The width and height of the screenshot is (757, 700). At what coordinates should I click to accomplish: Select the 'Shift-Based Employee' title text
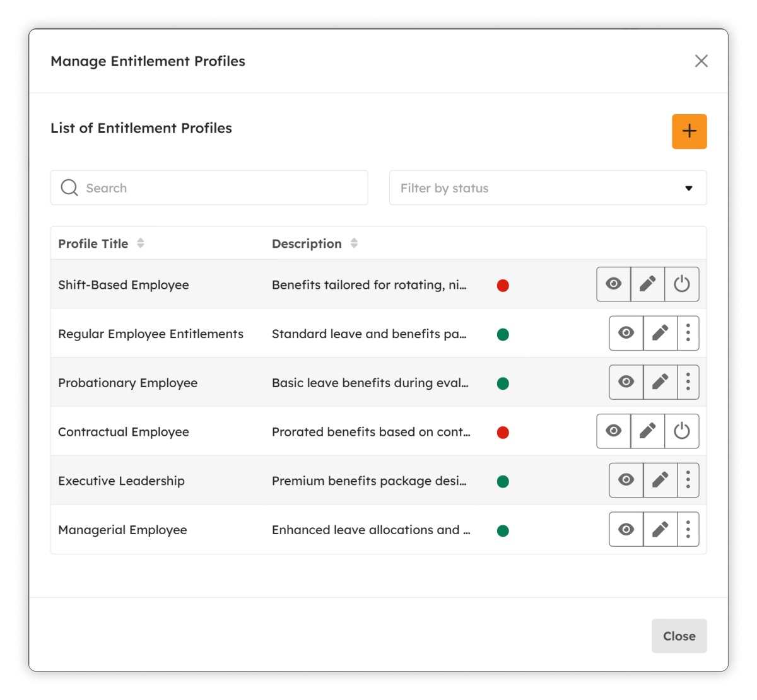click(124, 285)
